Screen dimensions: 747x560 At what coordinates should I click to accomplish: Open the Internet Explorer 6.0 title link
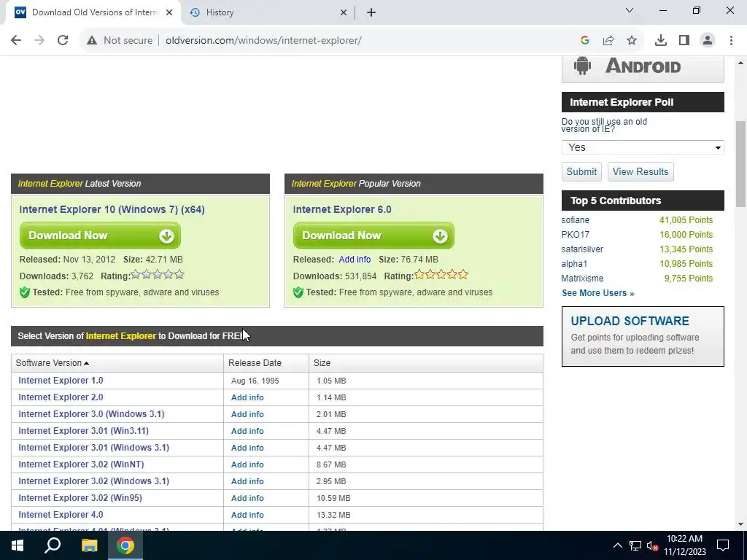[x=342, y=209]
